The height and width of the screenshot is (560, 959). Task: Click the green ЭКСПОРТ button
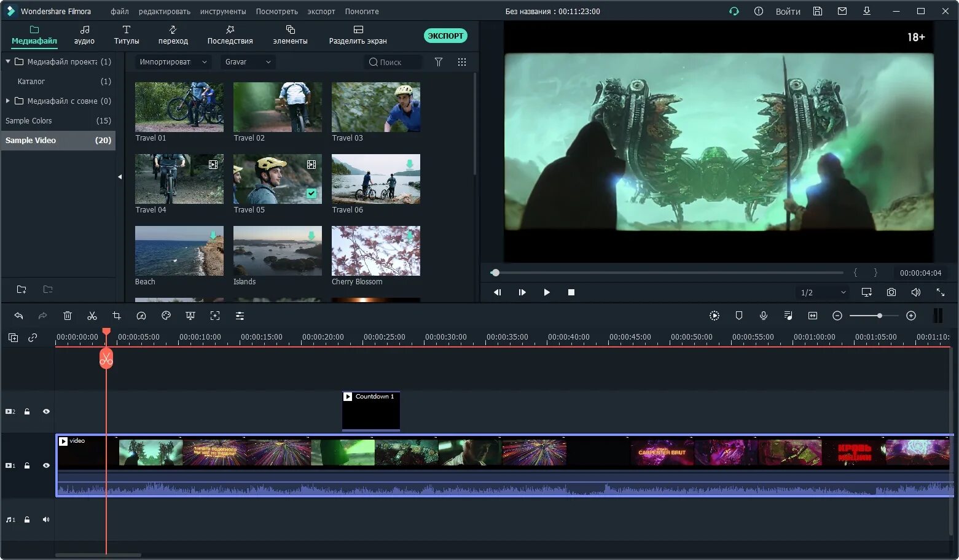445,36
